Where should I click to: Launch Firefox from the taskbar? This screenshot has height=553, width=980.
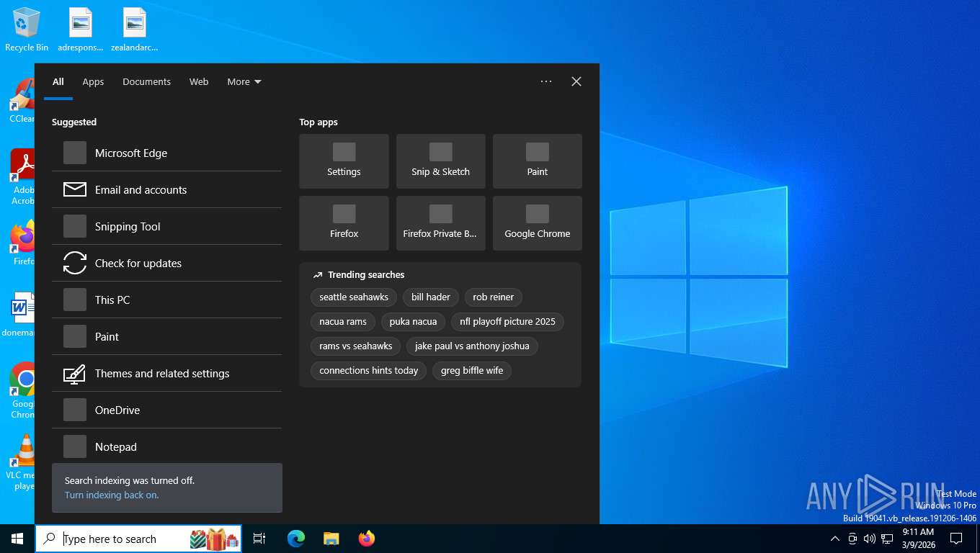pyautogui.click(x=366, y=539)
